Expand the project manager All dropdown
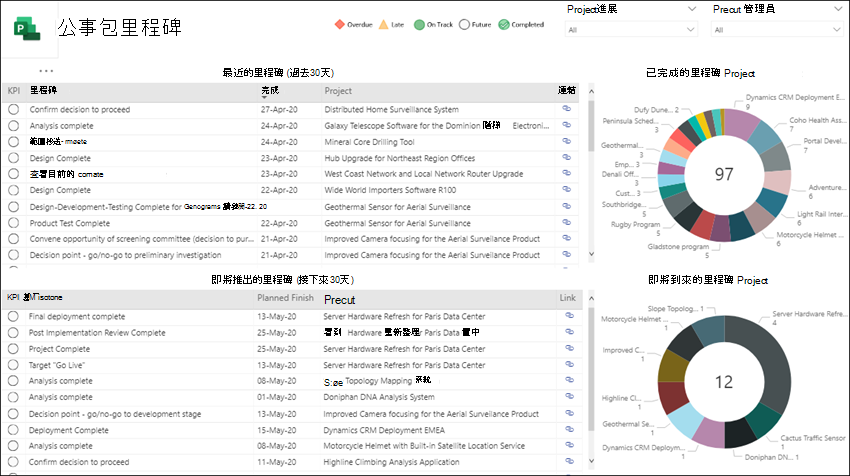The image size is (850, 476). [x=776, y=29]
